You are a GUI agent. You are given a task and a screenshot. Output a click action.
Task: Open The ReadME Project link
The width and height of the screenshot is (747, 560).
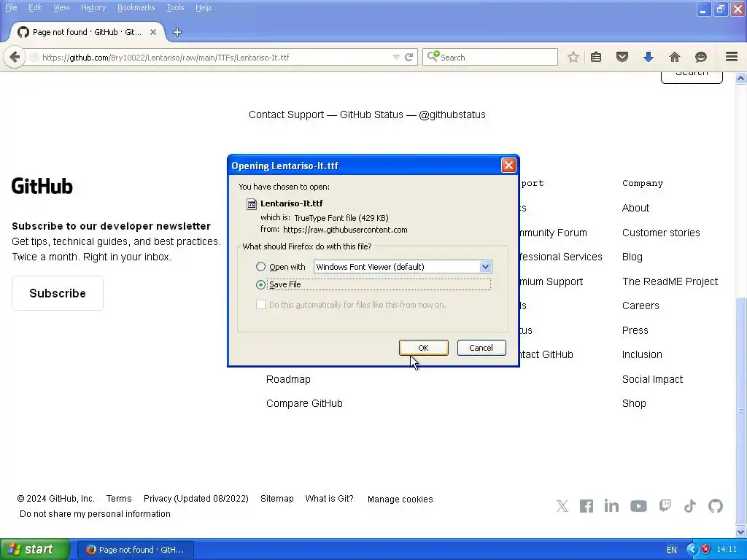(670, 281)
